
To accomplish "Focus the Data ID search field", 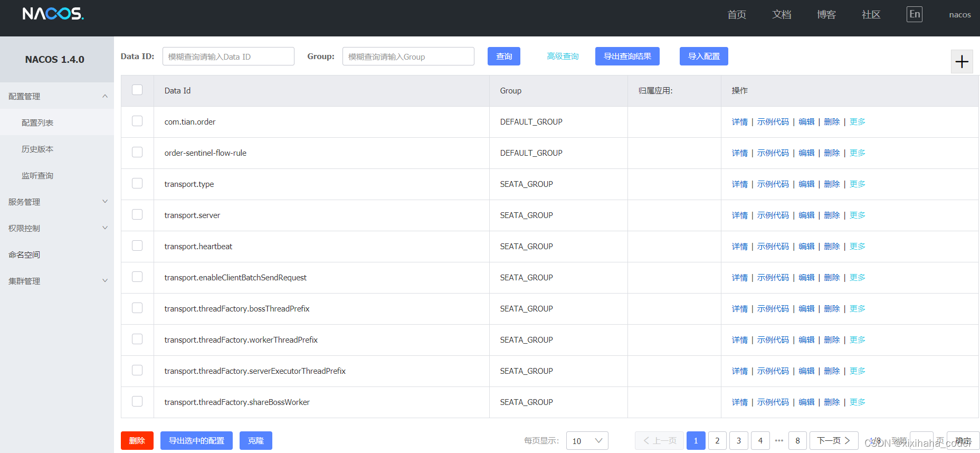I will click(x=229, y=56).
